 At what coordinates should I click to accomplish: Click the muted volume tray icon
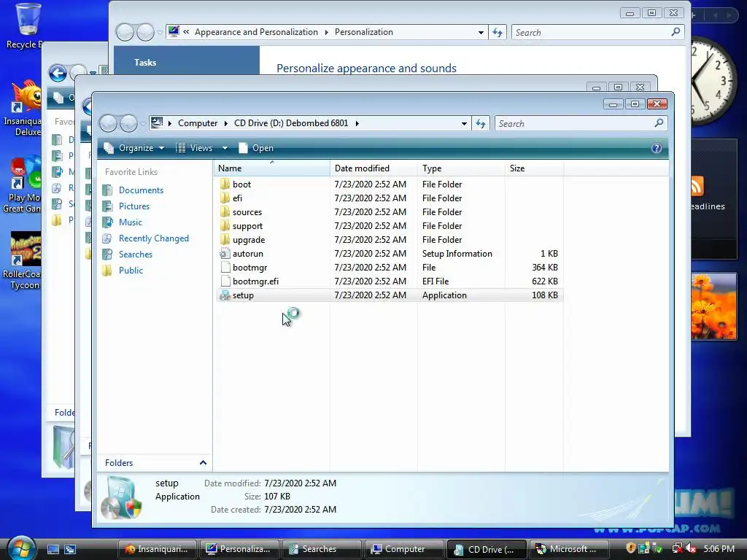pos(691,548)
